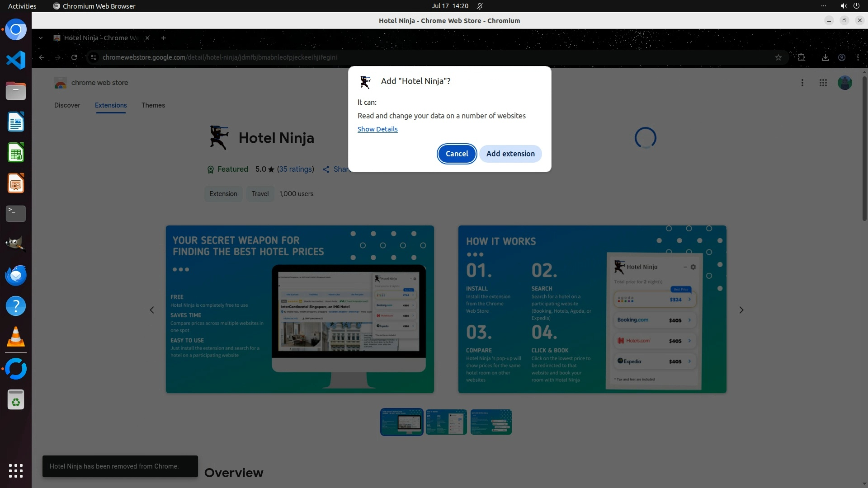Click site information icon in address bar
Image resolution: width=868 pixels, height=488 pixels.
coord(94,57)
